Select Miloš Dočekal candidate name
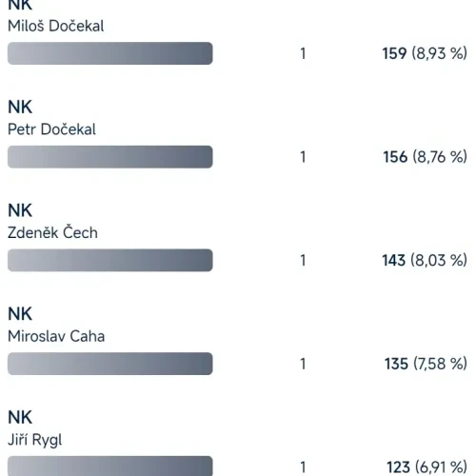The height and width of the screenshot is (476, 476). coord(56,26)
